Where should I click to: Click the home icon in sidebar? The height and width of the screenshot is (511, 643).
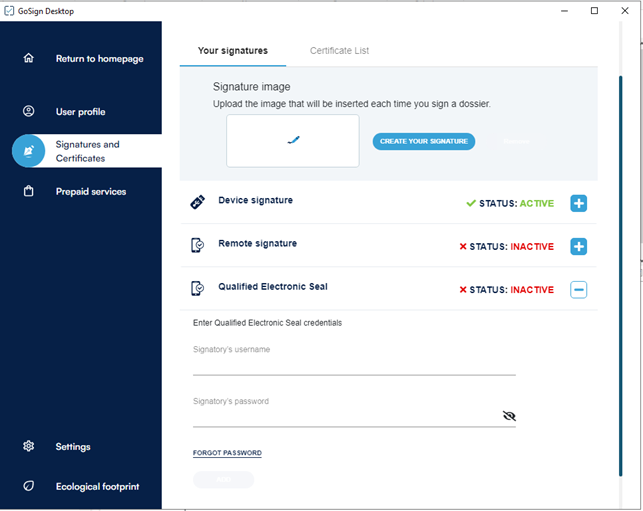29,58
